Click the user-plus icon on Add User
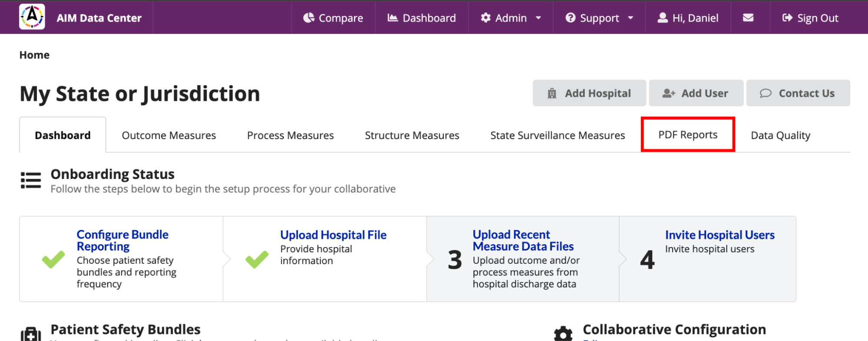The width and height of the screenshot is (868, 341). 669,93
